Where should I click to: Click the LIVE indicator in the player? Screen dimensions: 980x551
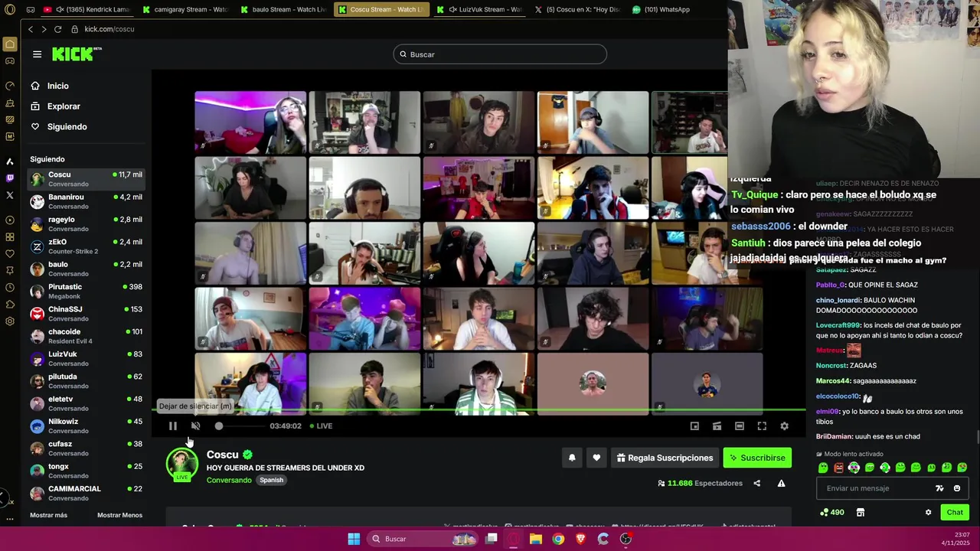[321, 426]
